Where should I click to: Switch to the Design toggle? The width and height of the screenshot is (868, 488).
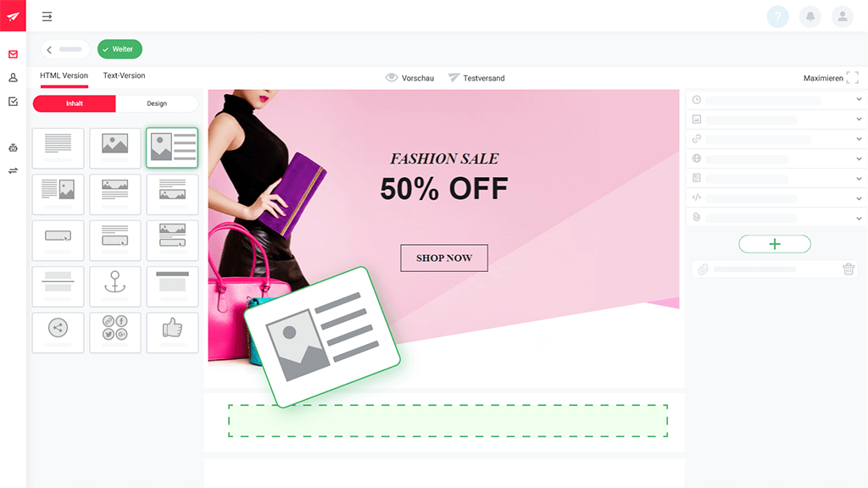pos(157,103)
